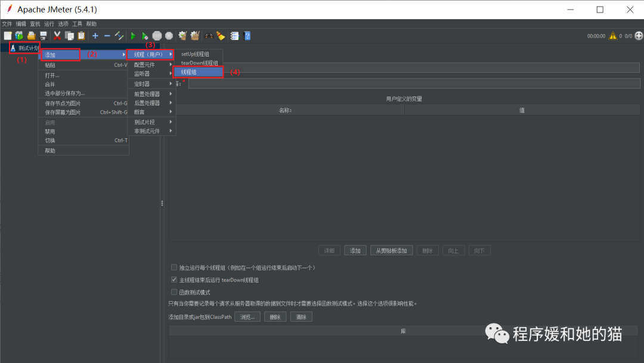644x363 pixels.
Task: Click the Shutdown test icon
Action: click(169, 36)
